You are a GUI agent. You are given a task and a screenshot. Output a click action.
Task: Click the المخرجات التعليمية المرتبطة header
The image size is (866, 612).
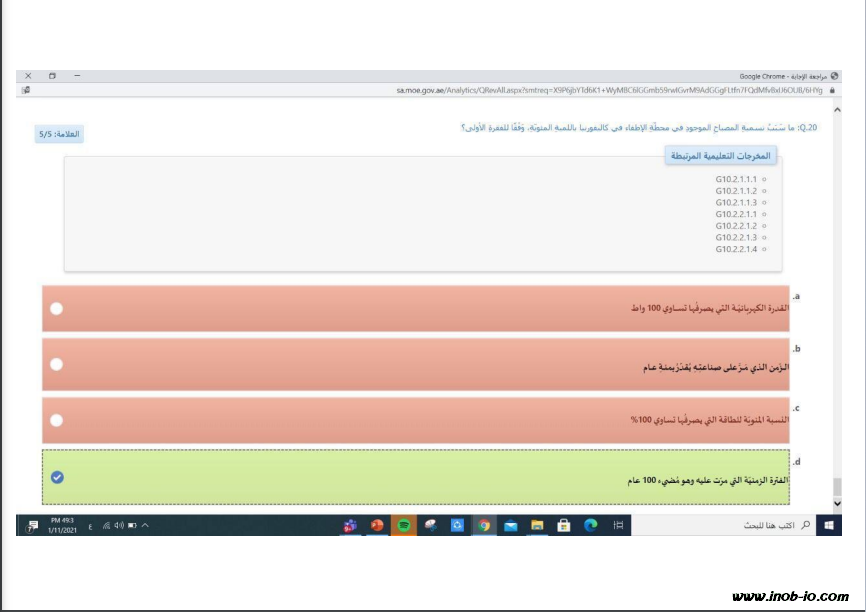click(x=720, y=156)
